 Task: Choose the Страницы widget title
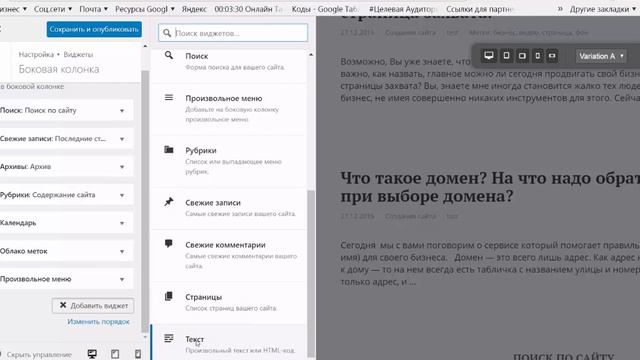[204, 297]
